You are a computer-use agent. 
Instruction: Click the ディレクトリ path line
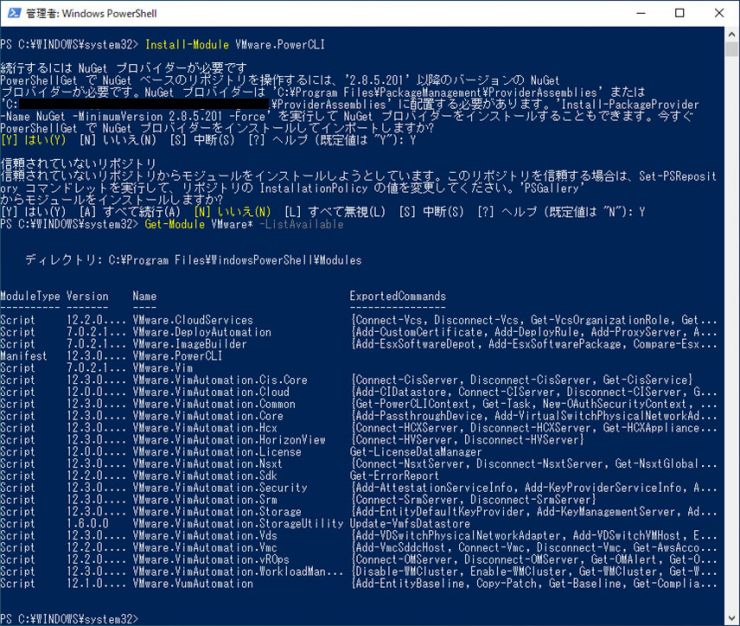click(x=193, y=260)
